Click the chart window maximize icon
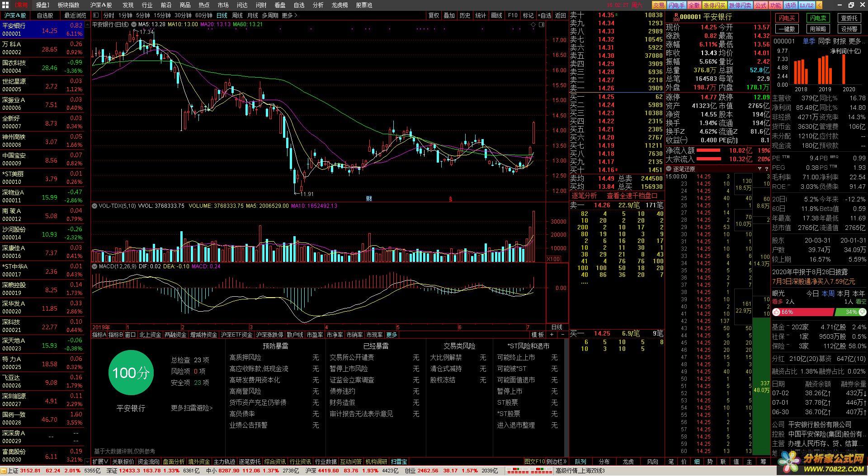 pyautogui.click(x=541, y=24)
